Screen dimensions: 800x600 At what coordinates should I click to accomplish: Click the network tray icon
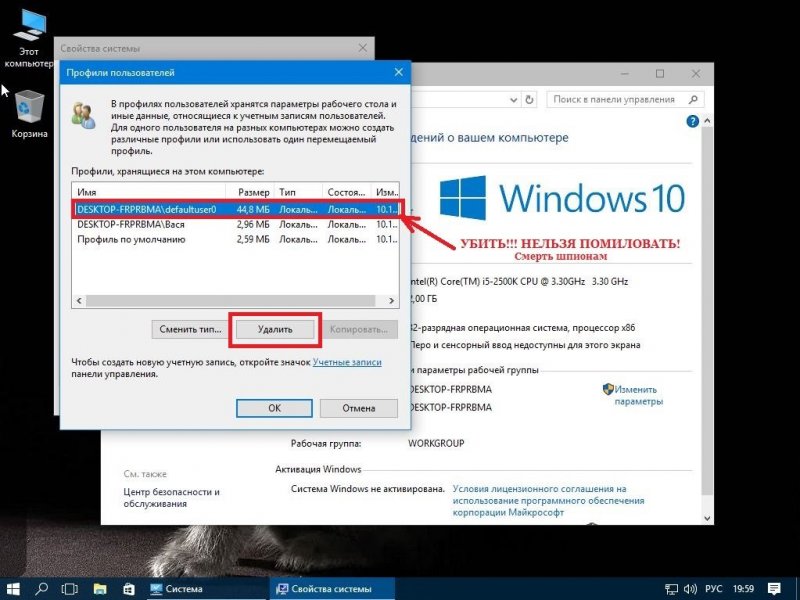coord(671,589)
